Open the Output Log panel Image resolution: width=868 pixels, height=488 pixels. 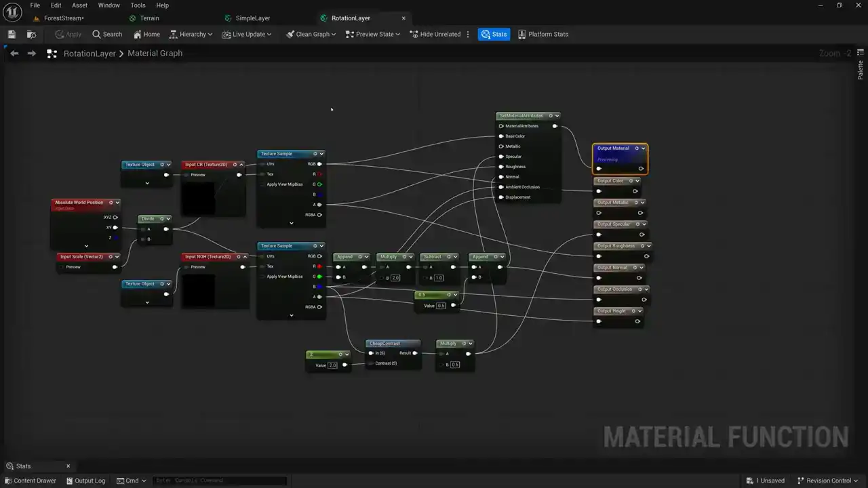click(85, 481)
